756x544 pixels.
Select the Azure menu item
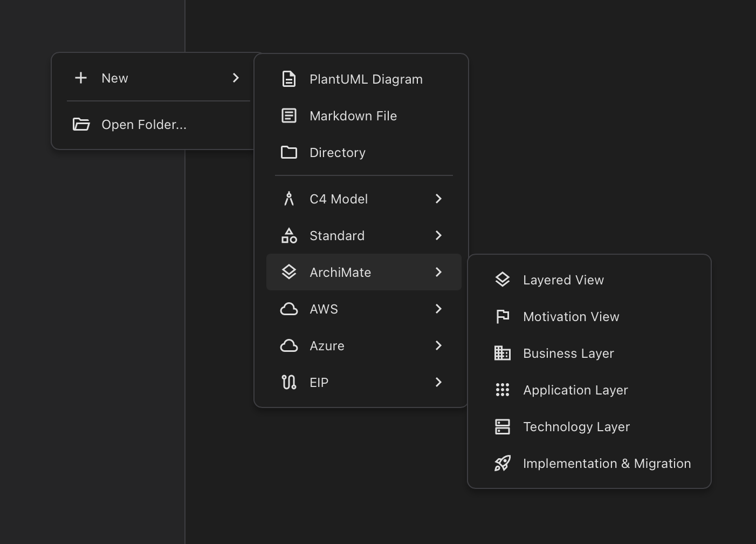pos(364,345)
